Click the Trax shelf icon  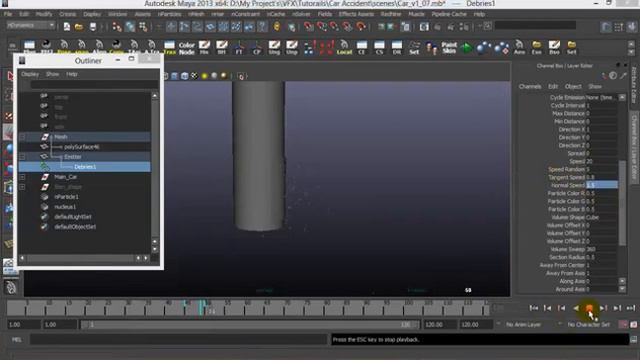(x=169, y=48)
